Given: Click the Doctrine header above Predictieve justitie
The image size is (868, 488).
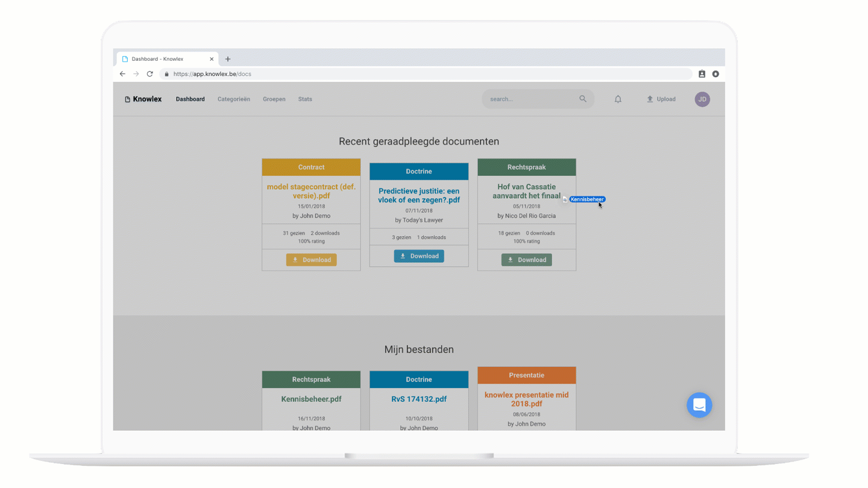Looking at the screenshot, I should [419, 171].
